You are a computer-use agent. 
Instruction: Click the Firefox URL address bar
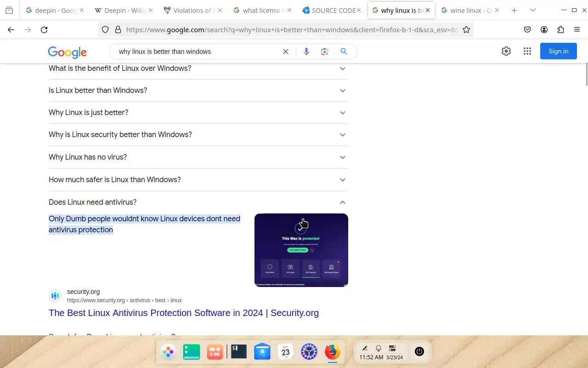[292, 29]
